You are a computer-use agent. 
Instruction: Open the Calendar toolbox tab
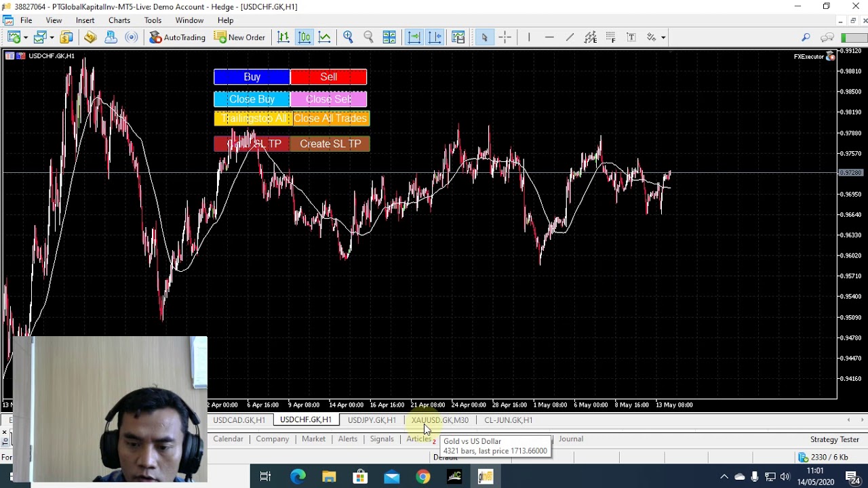pyautogui.click(x=228, y=439)
